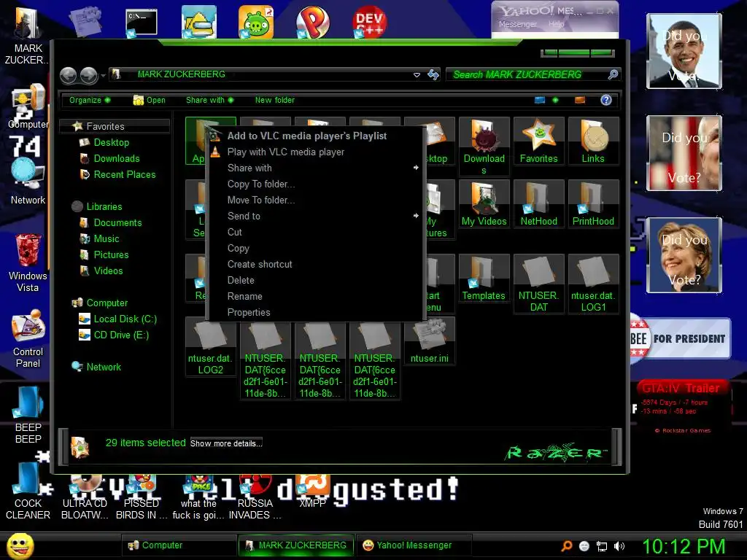The image size is (747, 560).
Task: Select the ntuser.dat.LOG2 file
Action: tap(211, 346)
